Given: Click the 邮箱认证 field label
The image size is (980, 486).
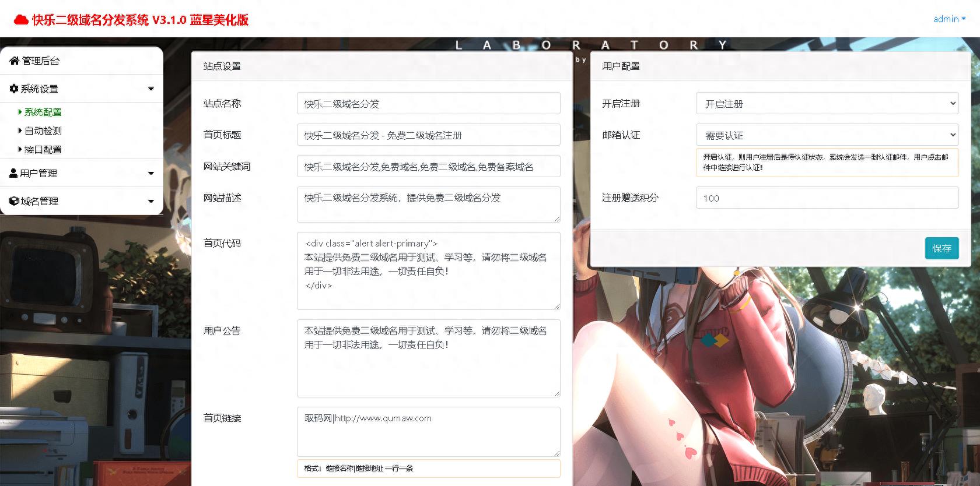Looking at the screenshot, I should point(621,135).
